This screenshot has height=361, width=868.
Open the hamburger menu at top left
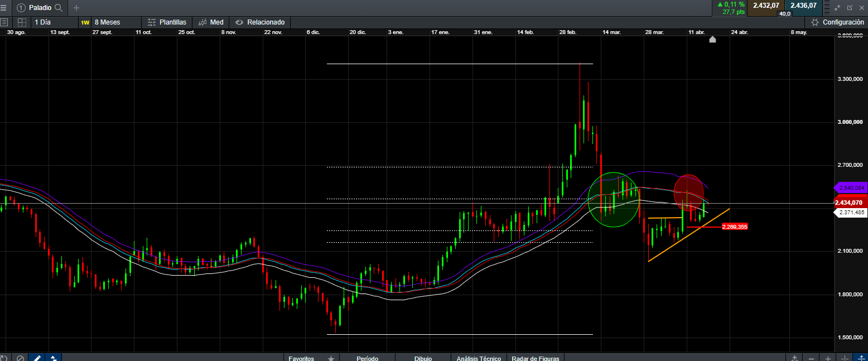4,8
